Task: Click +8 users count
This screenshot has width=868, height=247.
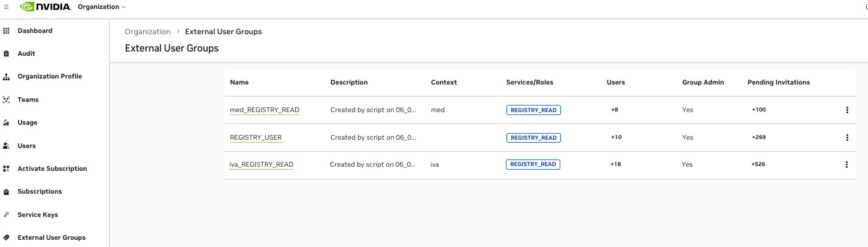Action: (x=615, y=110)
